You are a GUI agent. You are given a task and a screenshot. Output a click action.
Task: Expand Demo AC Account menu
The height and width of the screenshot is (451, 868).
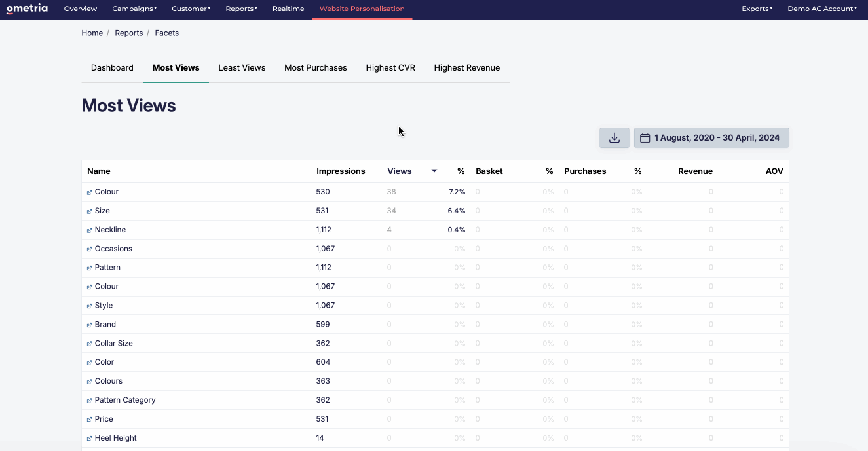point(822,9)
